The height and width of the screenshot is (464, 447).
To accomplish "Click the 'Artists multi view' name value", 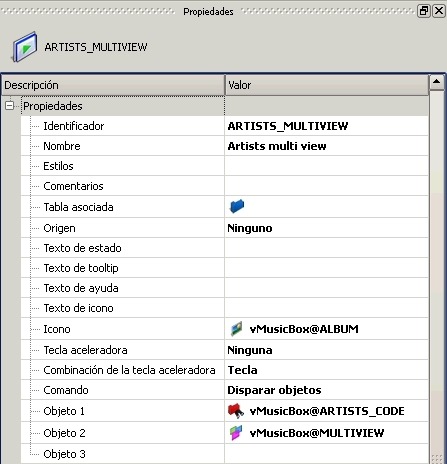I will (x=277, y=146).
